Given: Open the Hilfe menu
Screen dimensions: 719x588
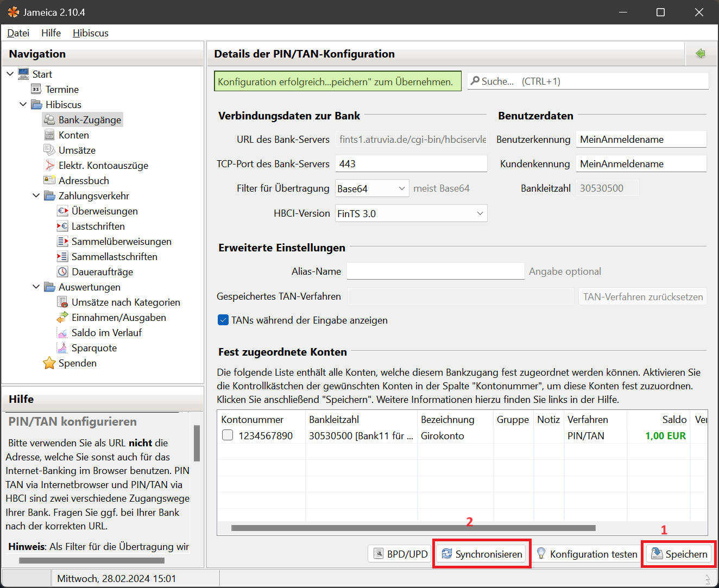Looking at the screenshot, I should [x=51, y=33].
